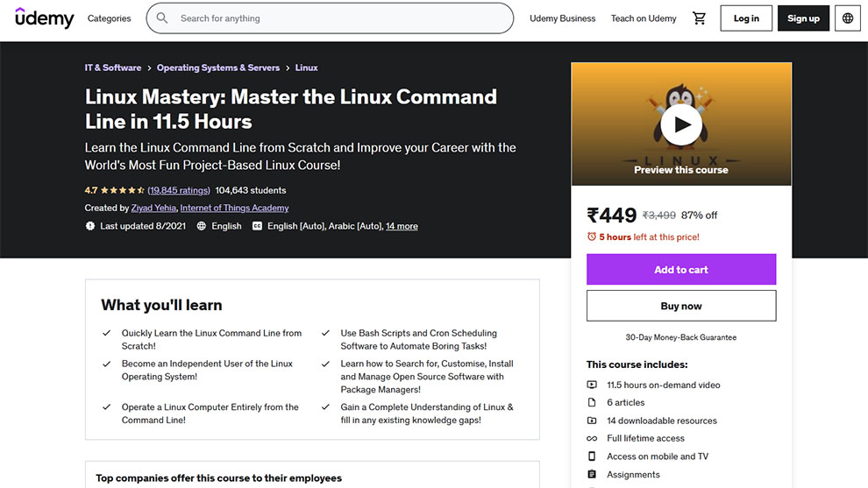Viewport: 868px width, 488px height.
Task: Click the What you'll learn heading
Action: point(161,305)
